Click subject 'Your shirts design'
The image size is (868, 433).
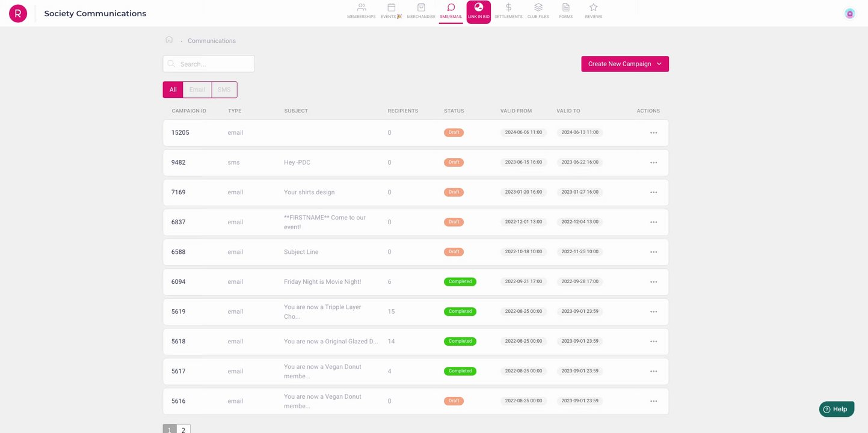point(309,192)
